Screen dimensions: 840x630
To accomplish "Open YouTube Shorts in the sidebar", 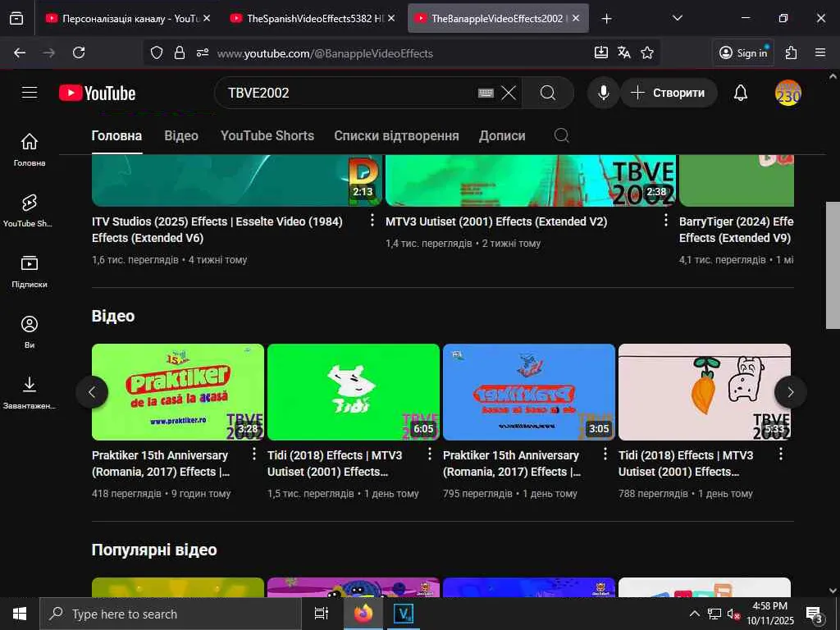I will pyautogui.click(x=30, y=211).
